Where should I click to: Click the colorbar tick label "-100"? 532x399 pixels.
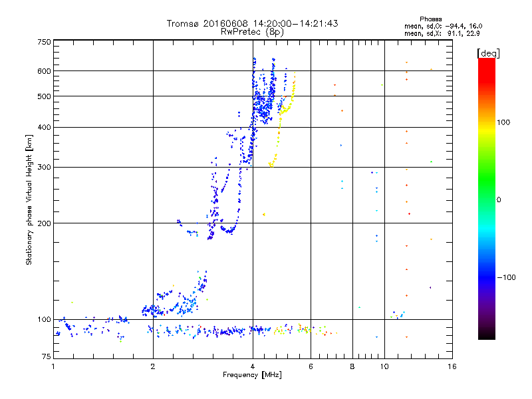507,277
